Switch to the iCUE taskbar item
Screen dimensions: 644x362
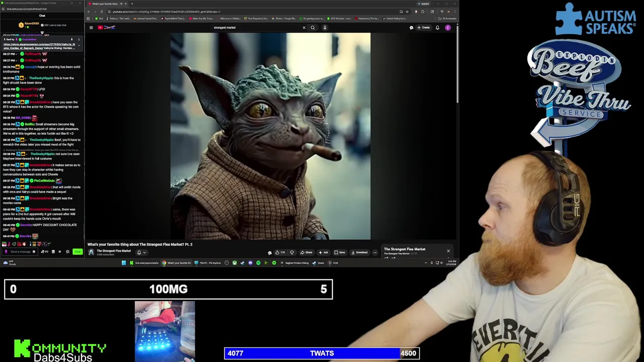[333, 263]
